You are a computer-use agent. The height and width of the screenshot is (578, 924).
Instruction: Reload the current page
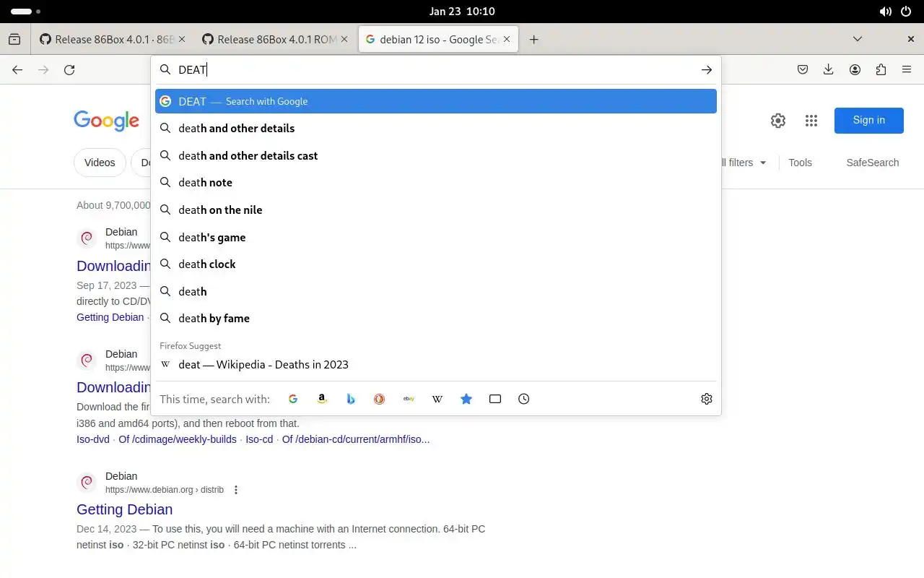tap(69, 70)
